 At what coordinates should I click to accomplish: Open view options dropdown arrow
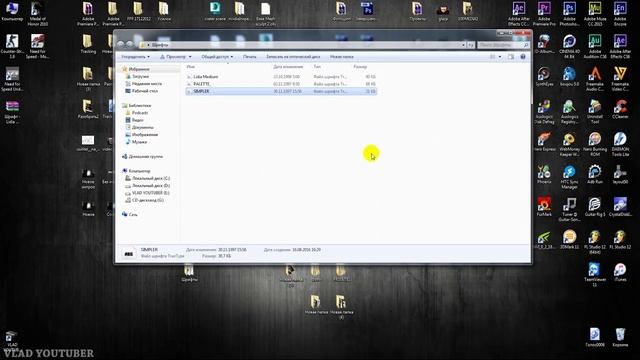[x=500, y=57]
